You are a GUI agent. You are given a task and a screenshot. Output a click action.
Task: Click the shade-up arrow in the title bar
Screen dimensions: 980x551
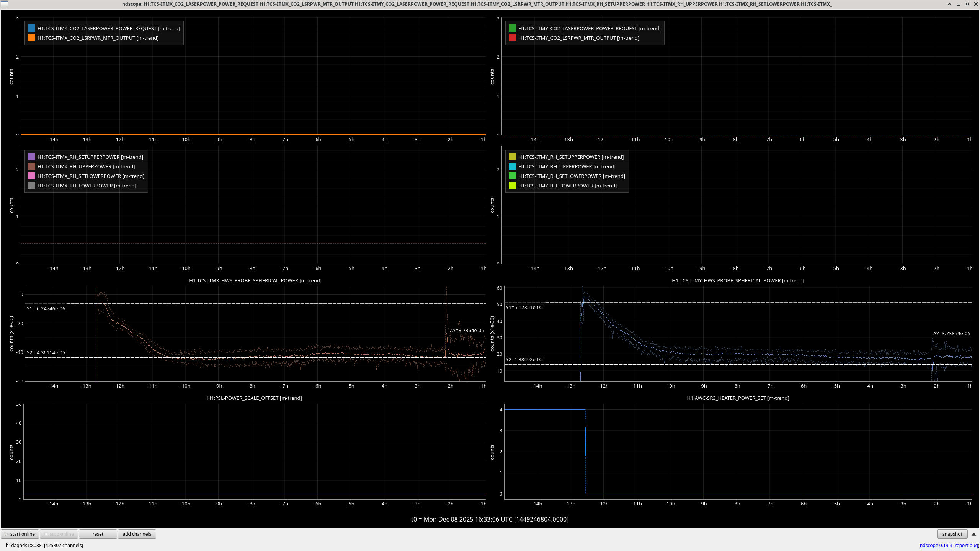pyautogui.click(x=949, y=4)
